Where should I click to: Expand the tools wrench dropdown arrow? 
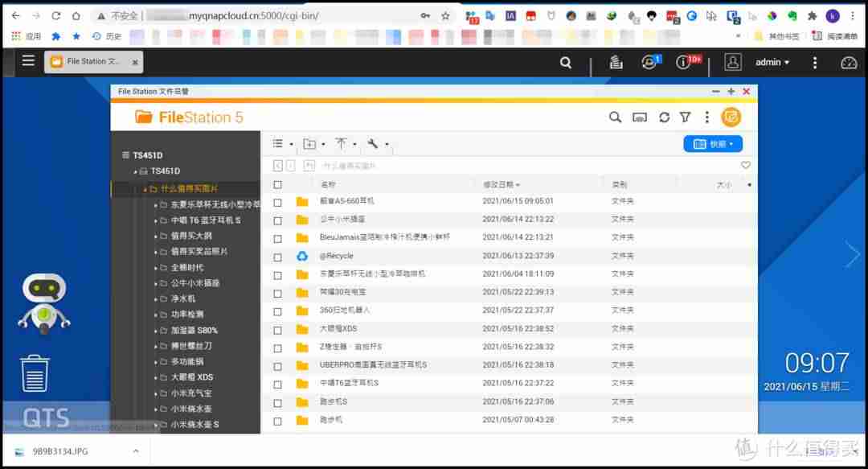(387, 145)
